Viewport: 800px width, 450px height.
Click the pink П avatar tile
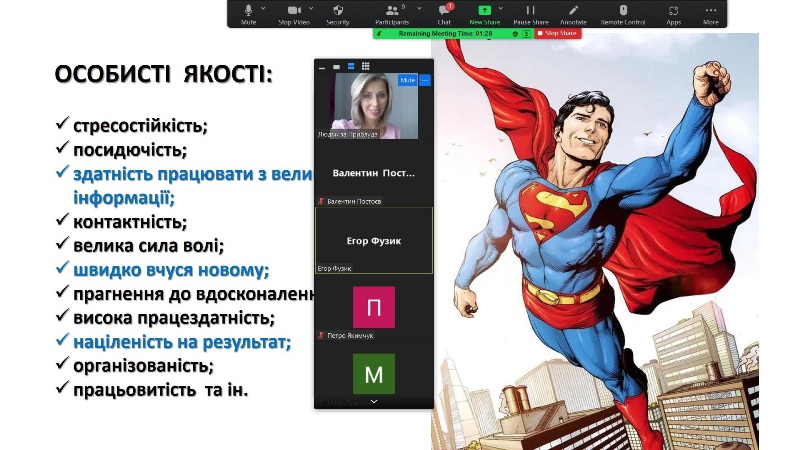pyautogui.click(x=374, y=307)
